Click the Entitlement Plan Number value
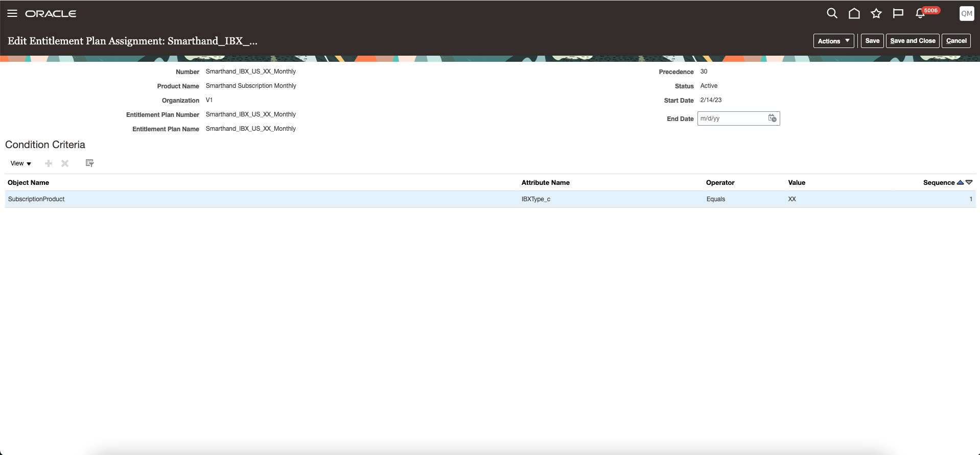 coord(251,114)
